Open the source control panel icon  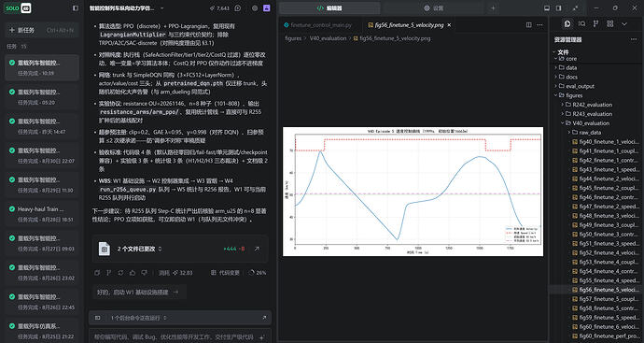point(596,24)
